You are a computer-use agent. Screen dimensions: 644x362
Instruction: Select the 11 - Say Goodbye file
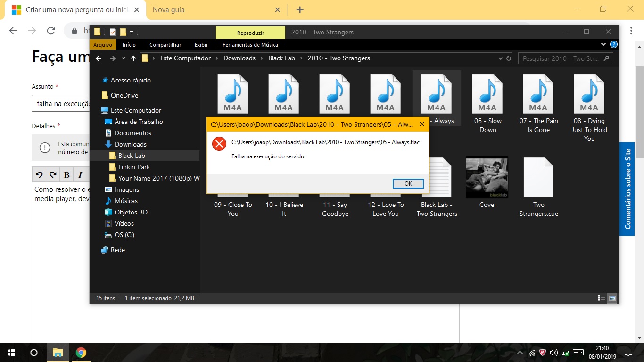[x=335, y=209]
